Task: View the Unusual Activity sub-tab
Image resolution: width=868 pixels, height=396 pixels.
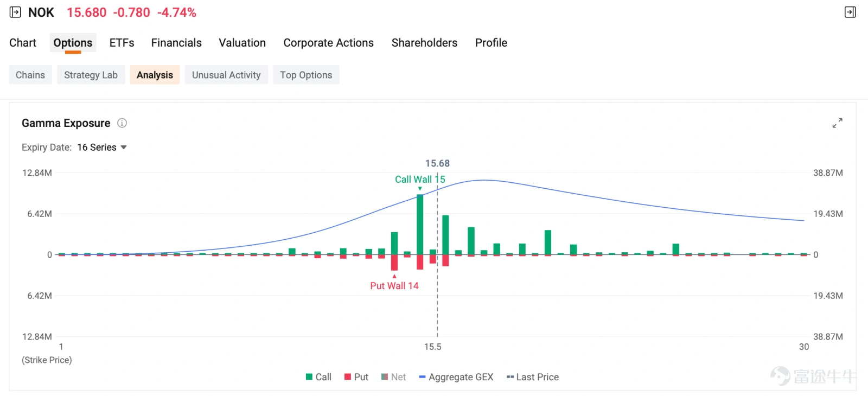Action: point(226,75)
